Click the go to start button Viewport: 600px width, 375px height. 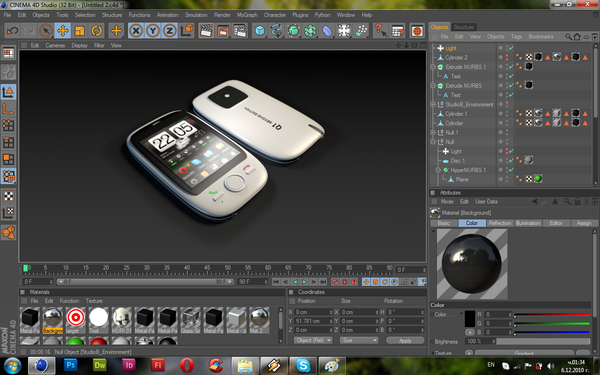click(x=276, y=282)
